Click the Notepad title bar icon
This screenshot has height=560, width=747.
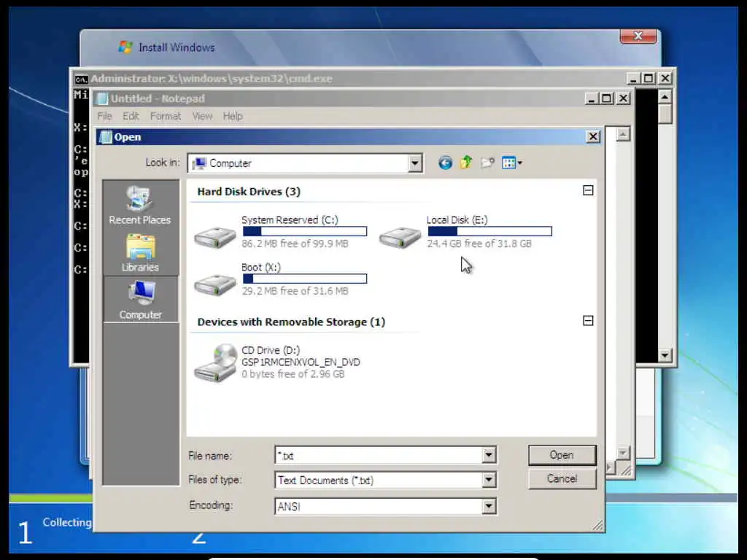coord(102,98)
